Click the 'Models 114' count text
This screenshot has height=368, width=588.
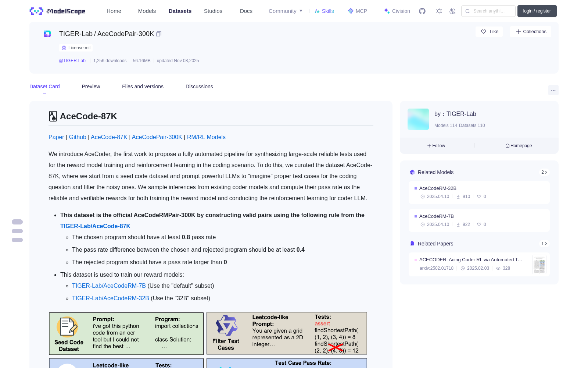point(446,125)
